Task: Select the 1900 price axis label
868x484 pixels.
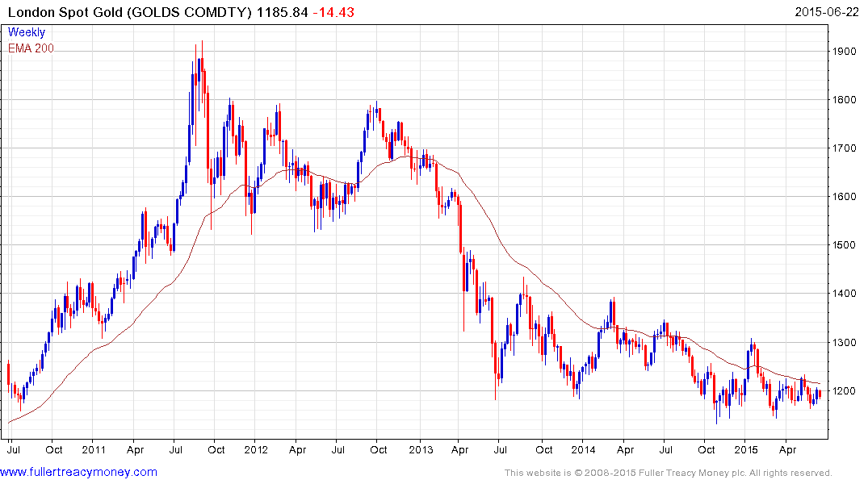Action: [845, 52]
